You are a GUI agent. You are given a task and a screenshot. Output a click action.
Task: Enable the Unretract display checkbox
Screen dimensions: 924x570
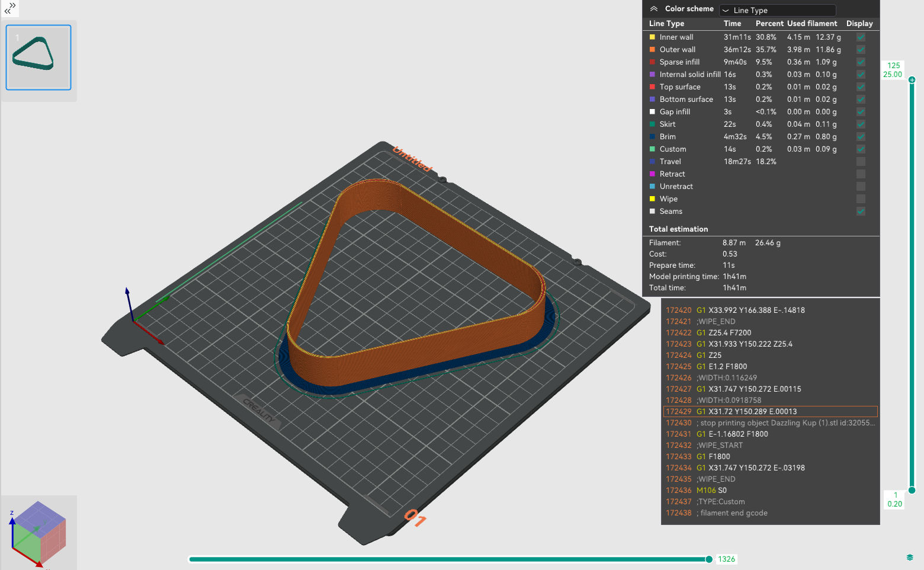click(861, 187)
